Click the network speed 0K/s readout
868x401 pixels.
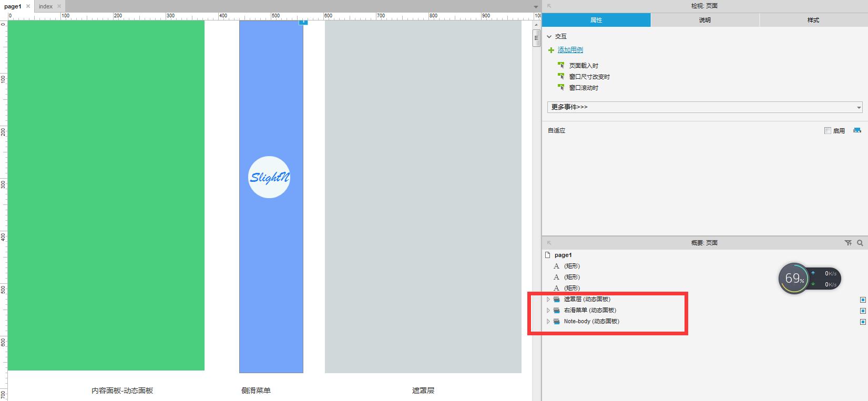tap(824, 279)
